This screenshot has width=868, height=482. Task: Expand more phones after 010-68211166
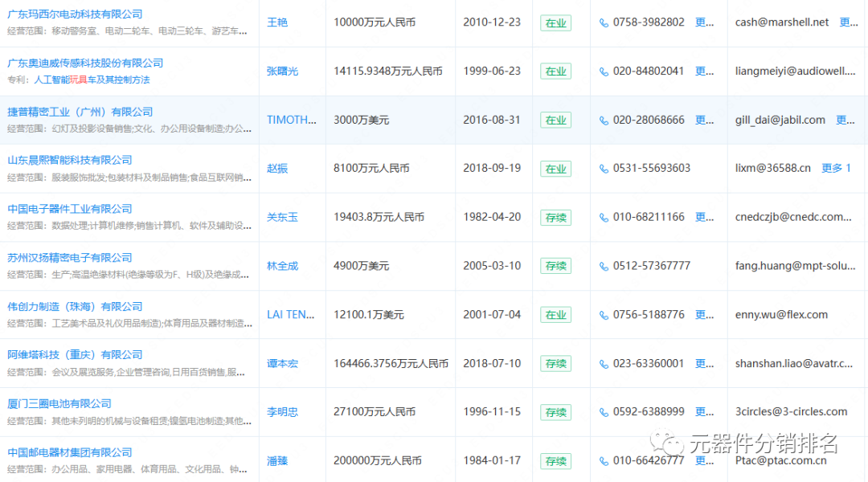(x=704, y=217)
